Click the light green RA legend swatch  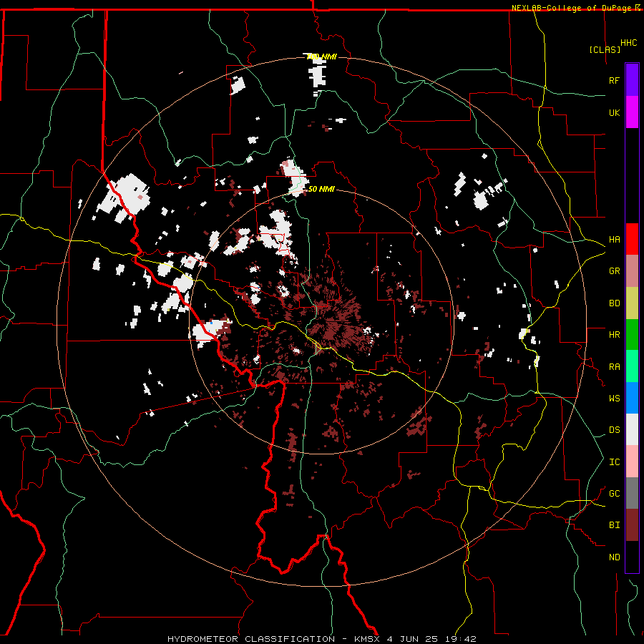(632, 366)
